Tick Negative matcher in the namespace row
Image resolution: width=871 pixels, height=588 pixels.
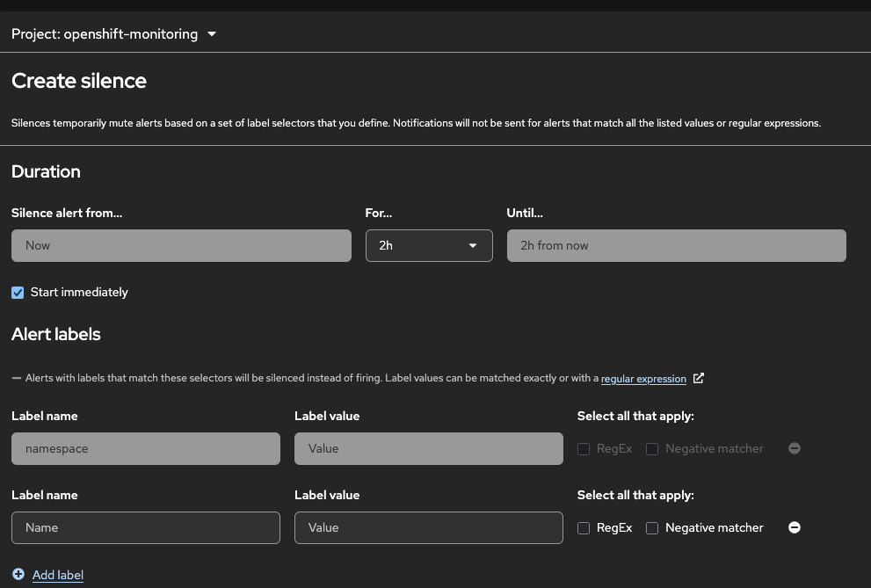point(652,449)
